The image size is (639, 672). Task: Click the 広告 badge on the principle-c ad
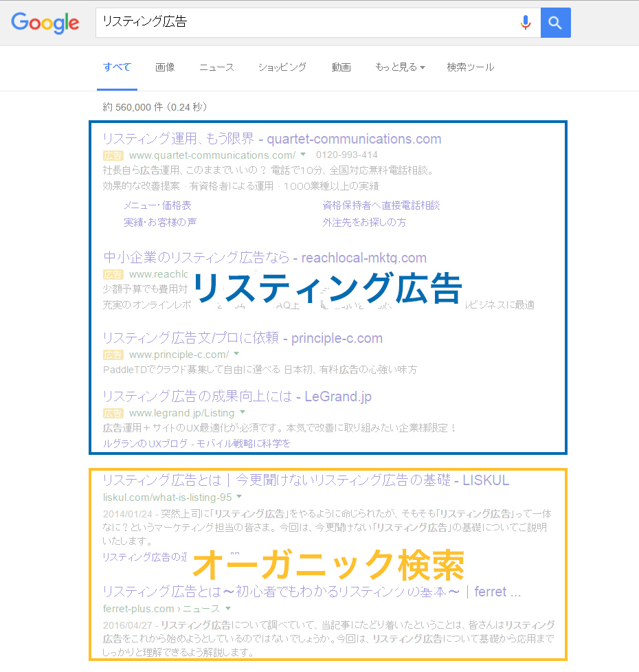[113, 355]
